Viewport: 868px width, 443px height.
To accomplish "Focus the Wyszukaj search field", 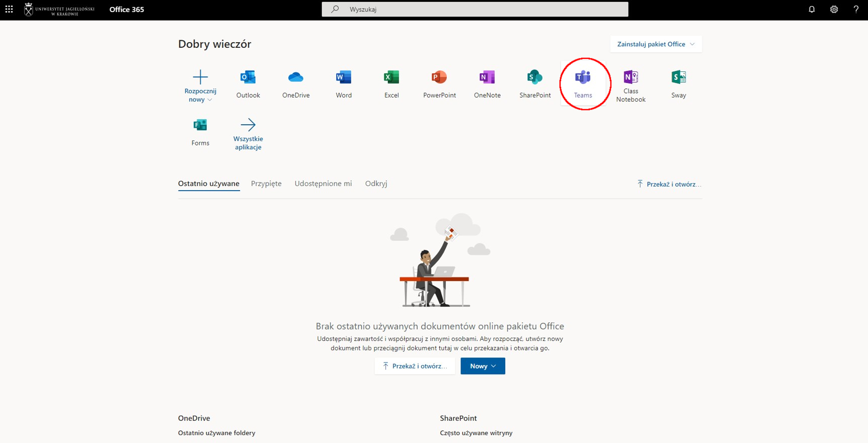I will pyautogui.click(x=475, y=9).
